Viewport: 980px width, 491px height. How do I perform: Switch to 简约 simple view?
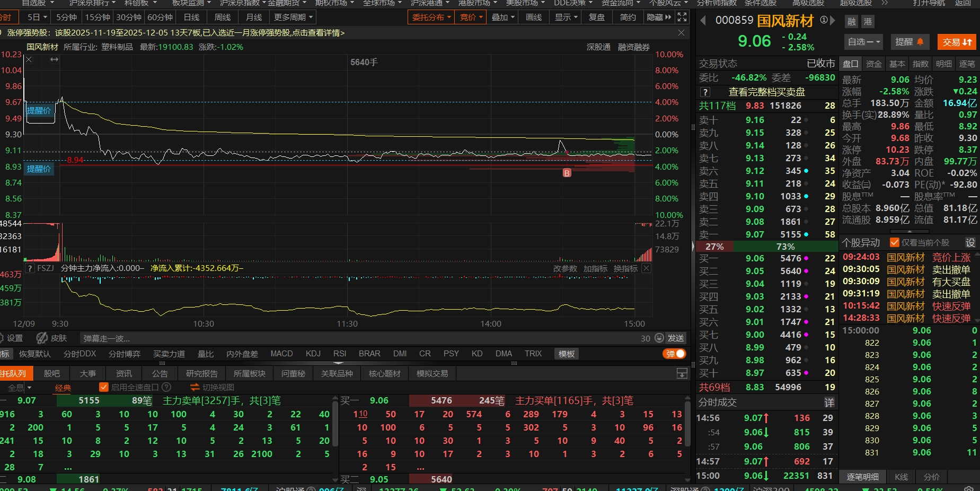(628, 17)
